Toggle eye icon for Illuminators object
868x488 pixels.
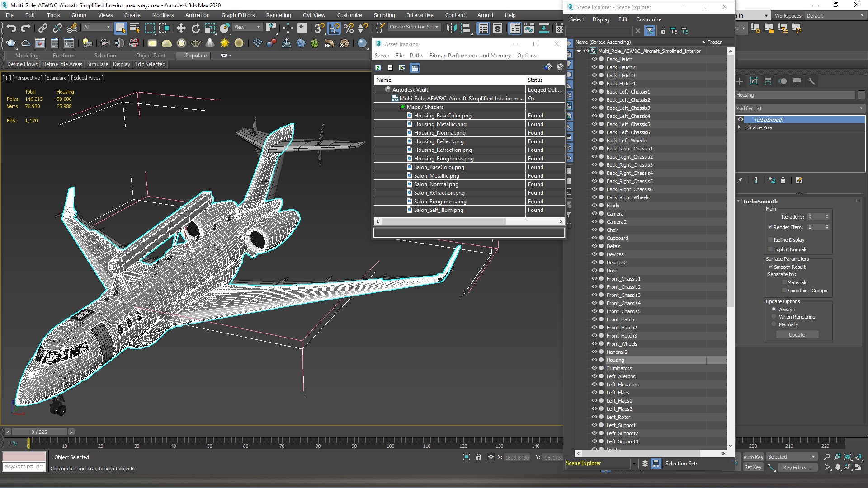pos(594,368)
